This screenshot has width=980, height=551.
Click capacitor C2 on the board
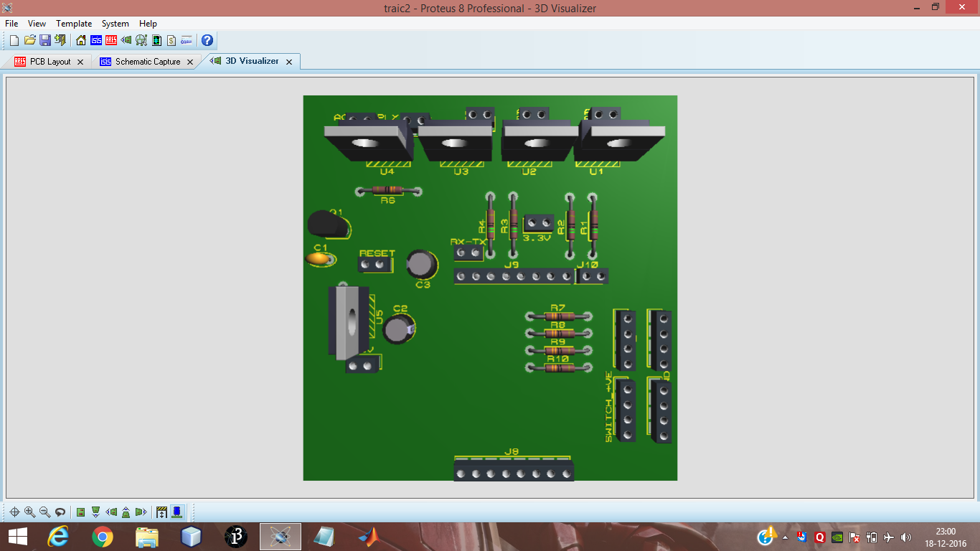click(398, 328)
